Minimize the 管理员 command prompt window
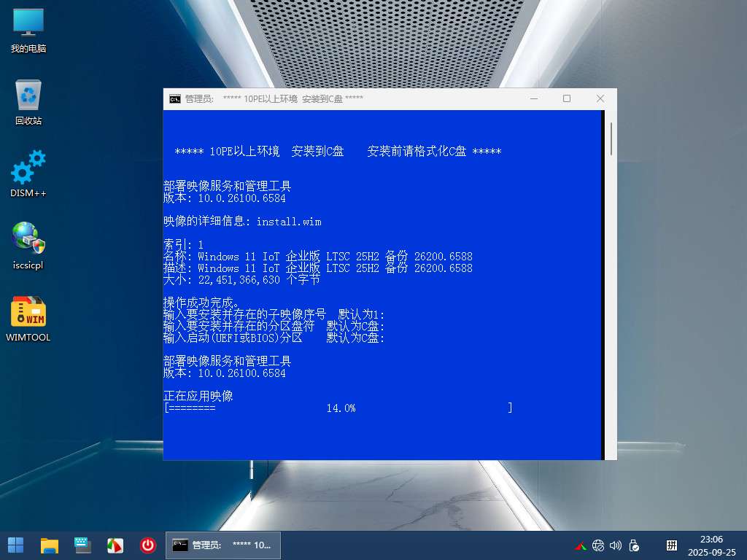Screen dimensions: 747x560 533,98
